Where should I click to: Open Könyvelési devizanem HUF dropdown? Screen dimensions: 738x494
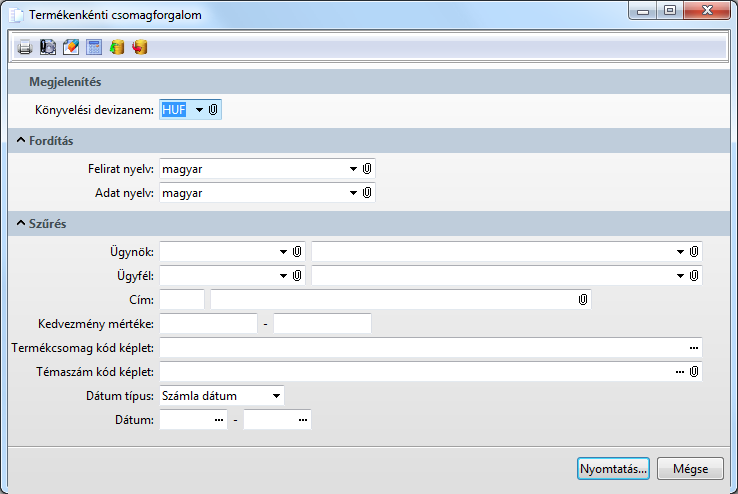click(x=200, y=110)
